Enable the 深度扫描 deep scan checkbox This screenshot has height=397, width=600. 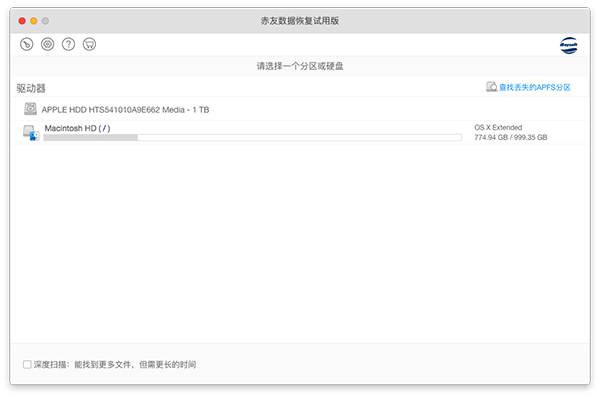27,364
